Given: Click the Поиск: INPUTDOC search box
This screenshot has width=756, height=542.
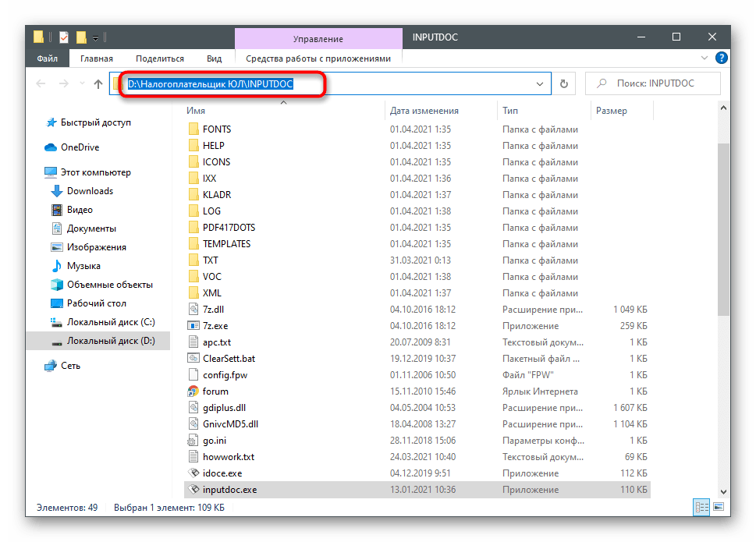Looking at the screenshot, I should click(x=653, y=83).
